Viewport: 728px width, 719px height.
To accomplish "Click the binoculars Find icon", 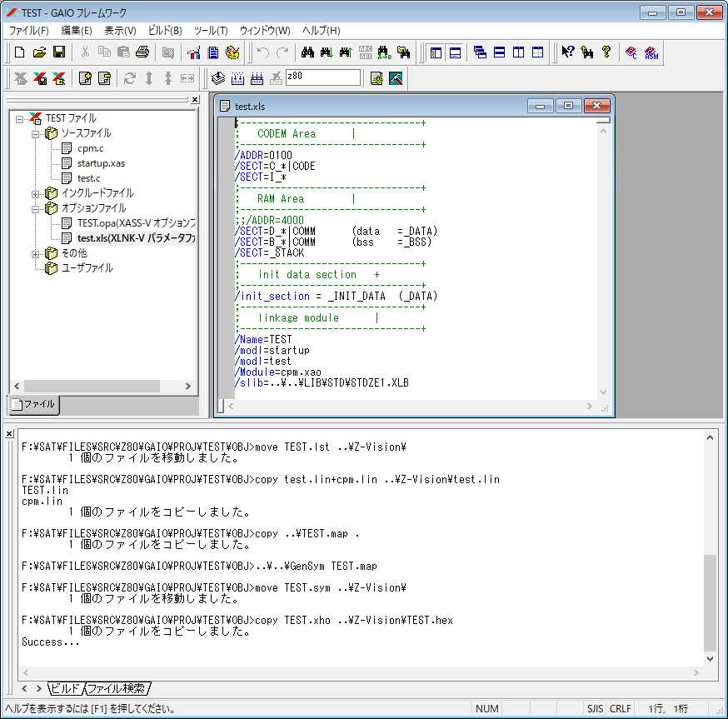I will (307, 52).
